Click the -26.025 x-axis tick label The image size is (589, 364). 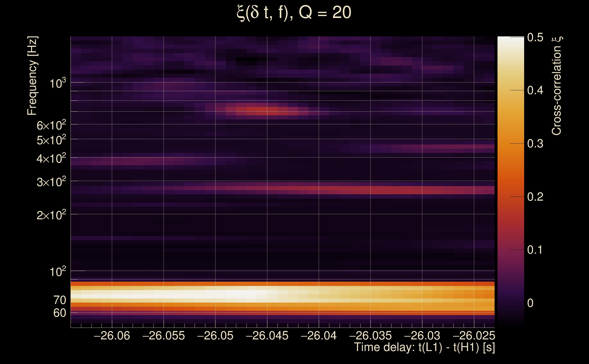[474, 336]
